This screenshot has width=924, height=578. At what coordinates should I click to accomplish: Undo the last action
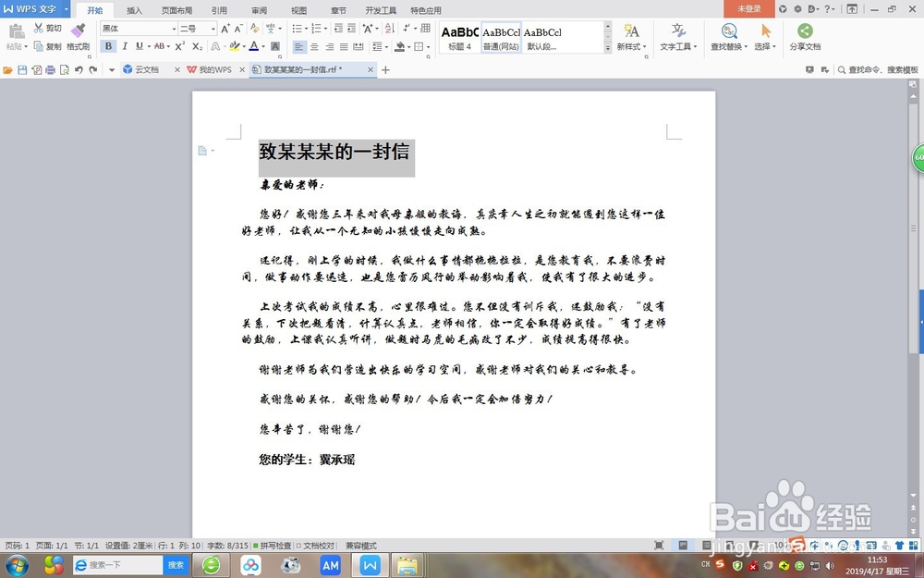79,69
